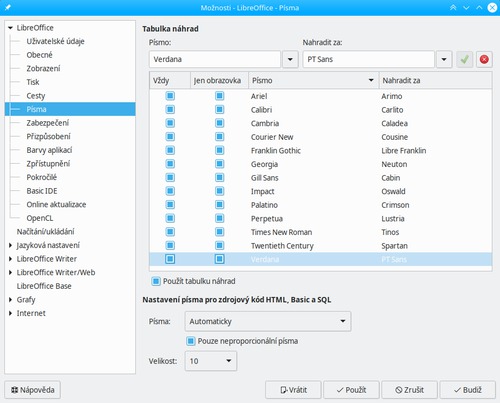Click Vrátit button
The image size is (500, 403).
tap(293, 390)
